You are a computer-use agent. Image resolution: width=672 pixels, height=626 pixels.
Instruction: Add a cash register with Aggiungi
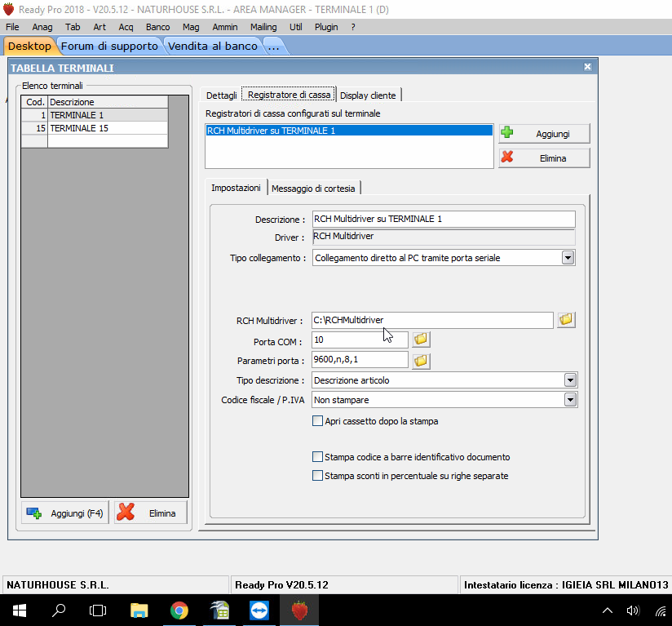click(x=544, y=134)
